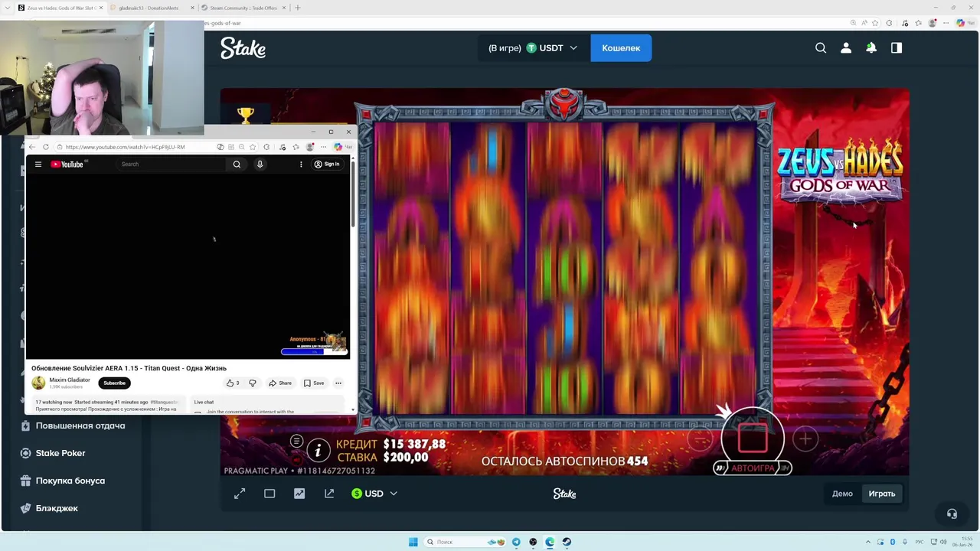Screen dimensions: 980x551
Task: Start YouTube voice search microphone
Action: click(x=260, y=164)
